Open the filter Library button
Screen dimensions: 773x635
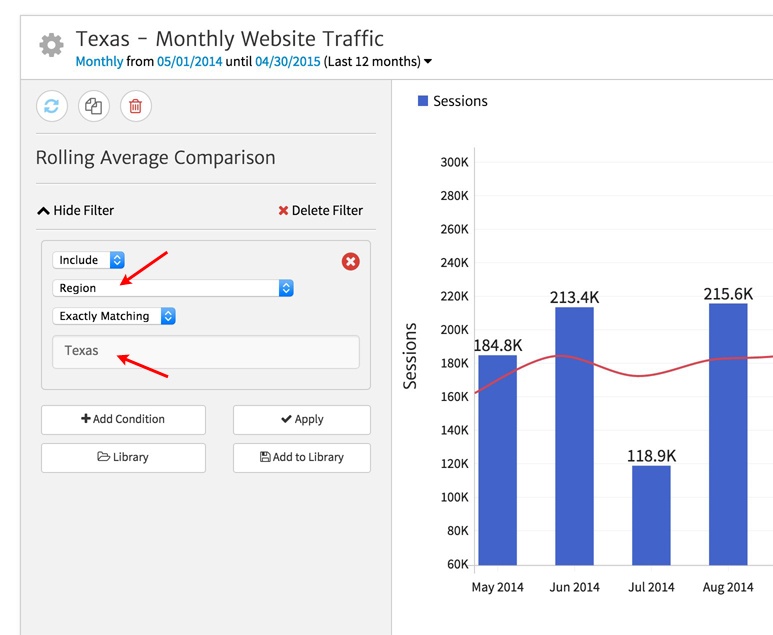[x=123, y=457]
